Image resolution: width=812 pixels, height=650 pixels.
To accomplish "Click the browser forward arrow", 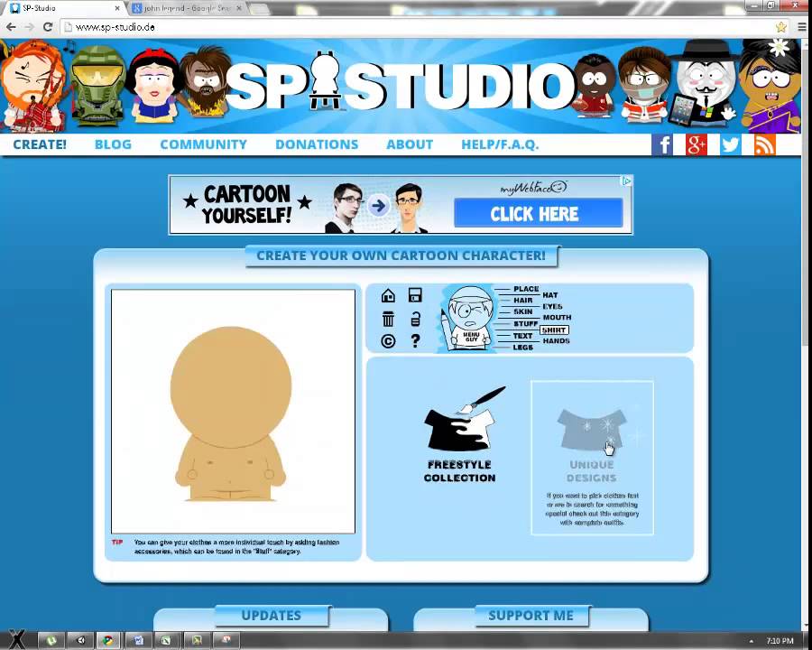I will click(29, 27).
